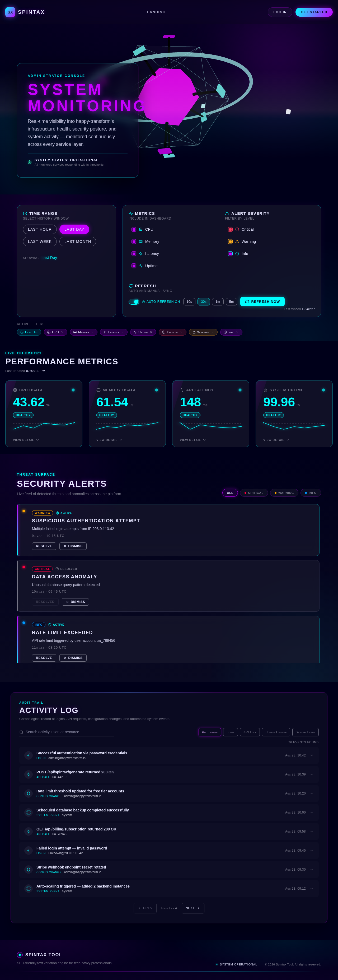
Task: Select the Last Month time range
Action: tap(78, 241)
